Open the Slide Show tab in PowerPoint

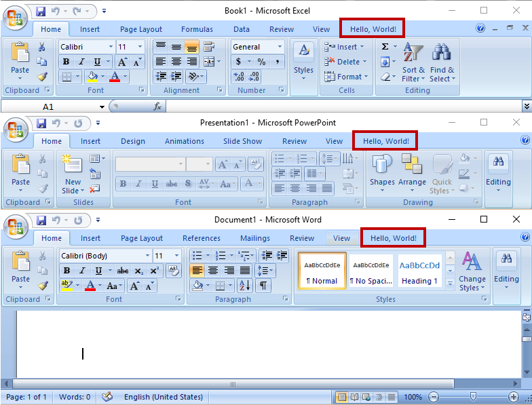[x=242, y=141]
